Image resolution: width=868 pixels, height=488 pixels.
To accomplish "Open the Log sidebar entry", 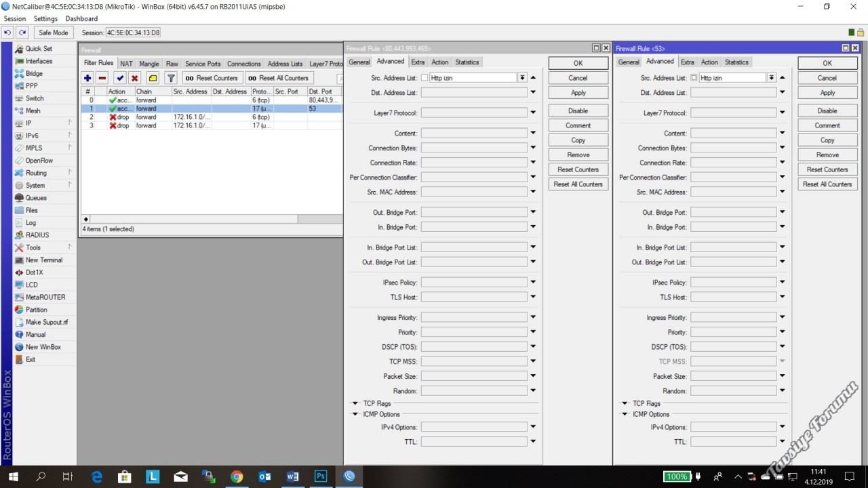I will click(x=31, y=222).
